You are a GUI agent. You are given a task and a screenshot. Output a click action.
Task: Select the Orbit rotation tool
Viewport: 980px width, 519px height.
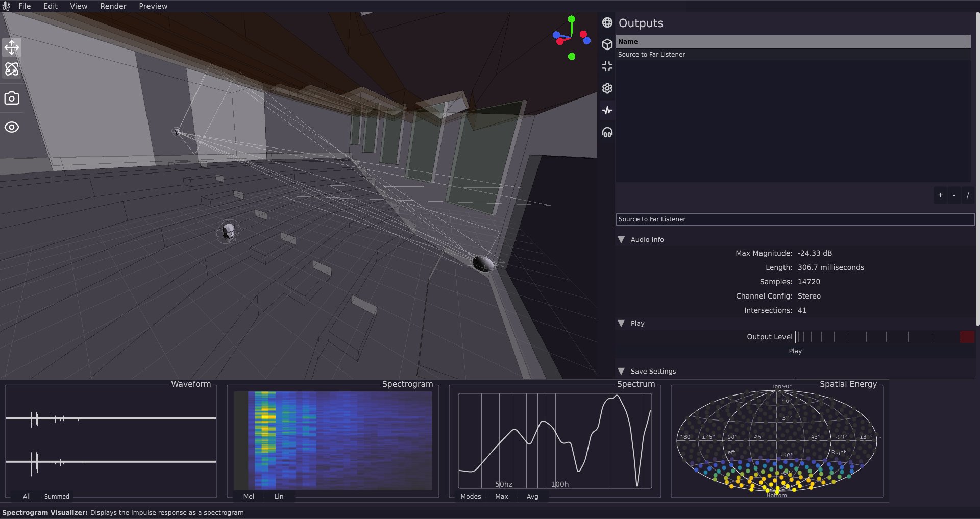tap(12, 68)
